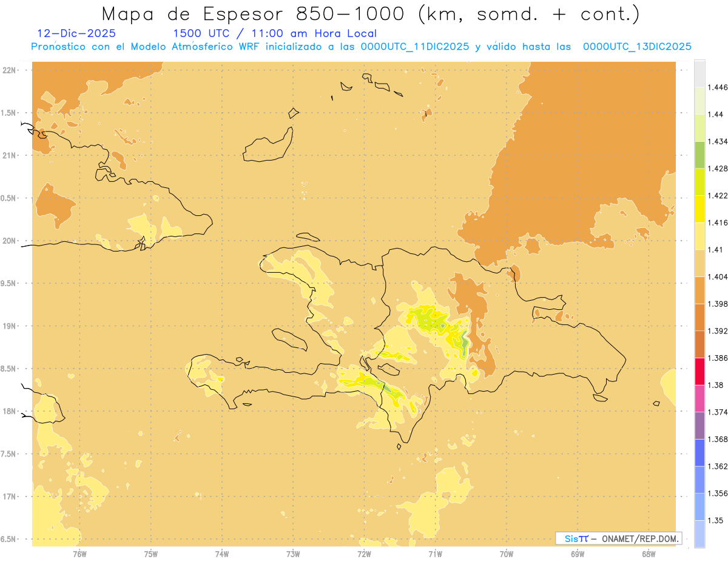The height and width of the screenshot is (562, 728).
Task: Click the "18N" latitude label
Action: click(10, 411)
